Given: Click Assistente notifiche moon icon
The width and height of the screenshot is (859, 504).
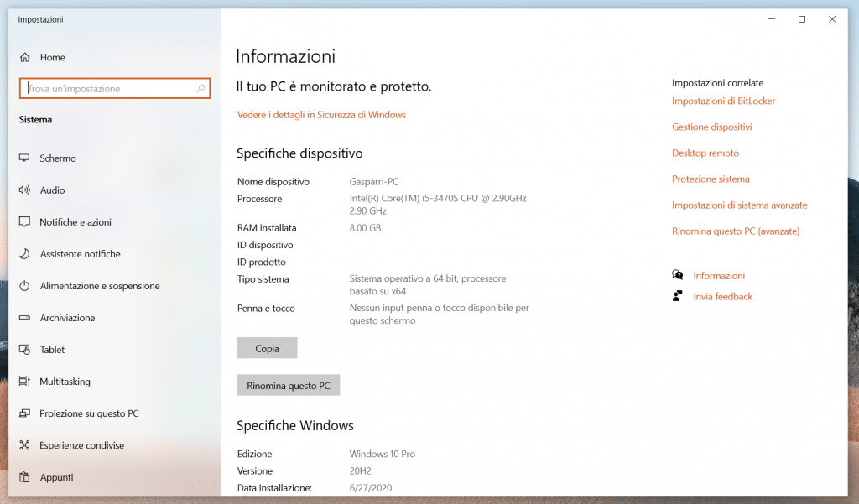Looking at the screenshot, I should coord(24,254).
